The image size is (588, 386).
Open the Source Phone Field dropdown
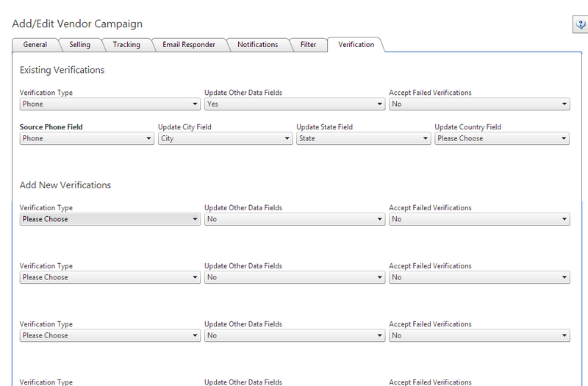[x=87, y=138]
